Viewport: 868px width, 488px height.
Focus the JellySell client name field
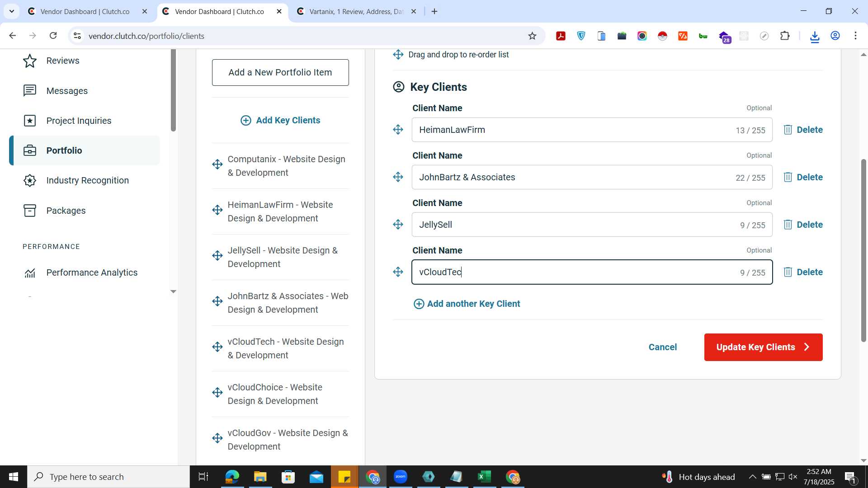pyautogui.click(x=592, y=225)
